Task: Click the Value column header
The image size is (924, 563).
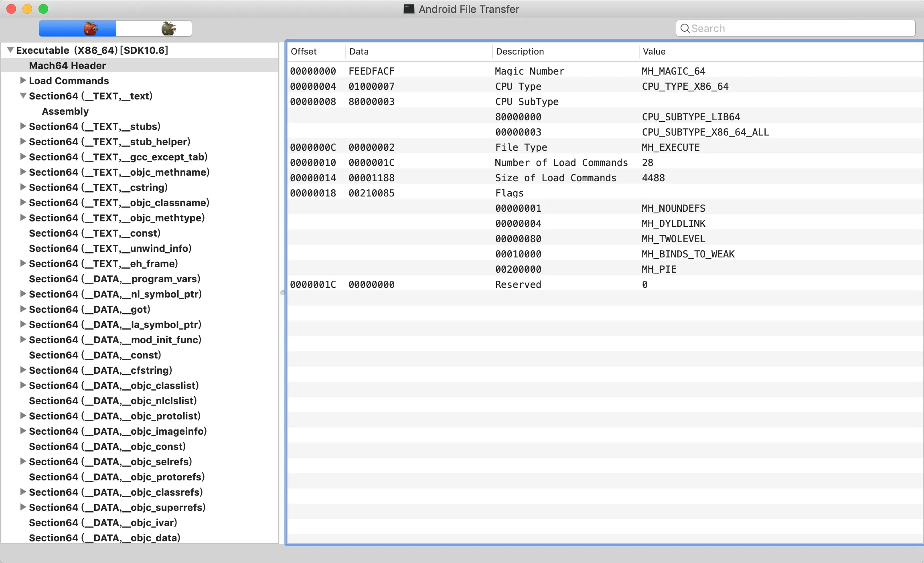Action: 654,51
